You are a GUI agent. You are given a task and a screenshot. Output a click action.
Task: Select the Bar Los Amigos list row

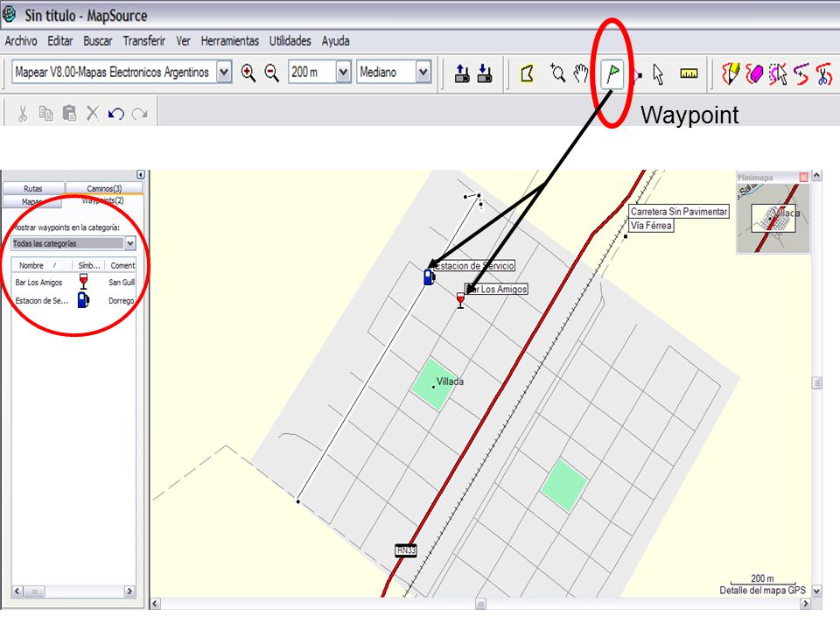click(73, 283)
